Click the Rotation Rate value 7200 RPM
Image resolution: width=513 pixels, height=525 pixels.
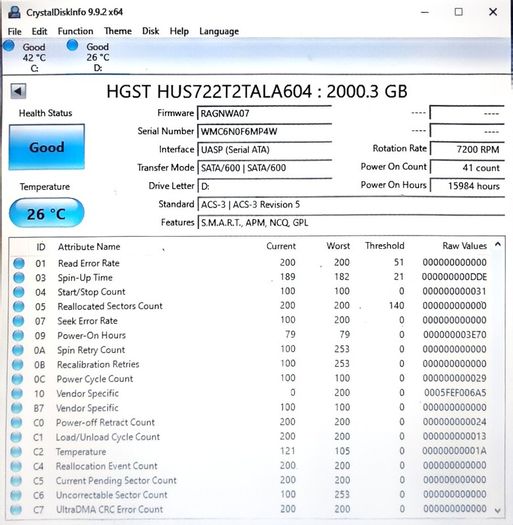point(467,149)
